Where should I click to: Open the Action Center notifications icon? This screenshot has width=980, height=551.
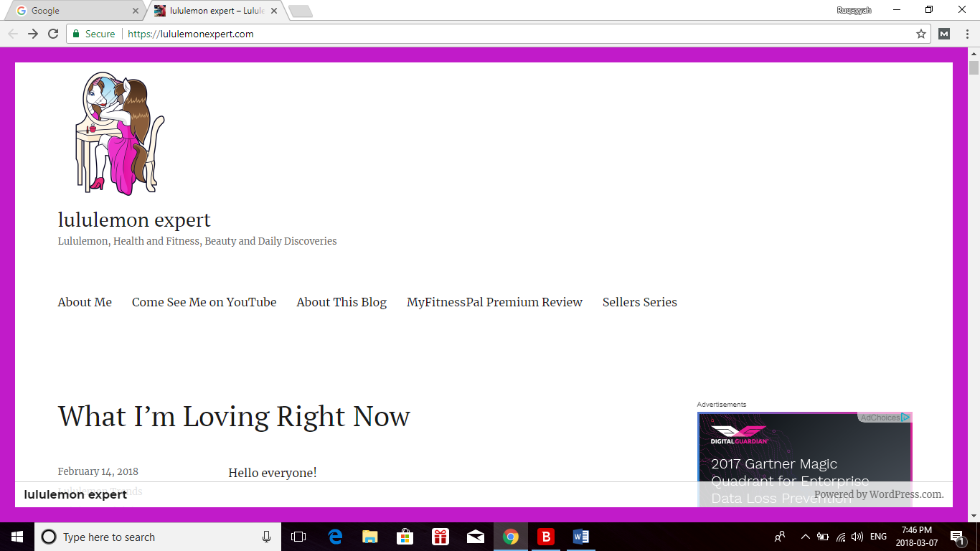click(957, 537)
